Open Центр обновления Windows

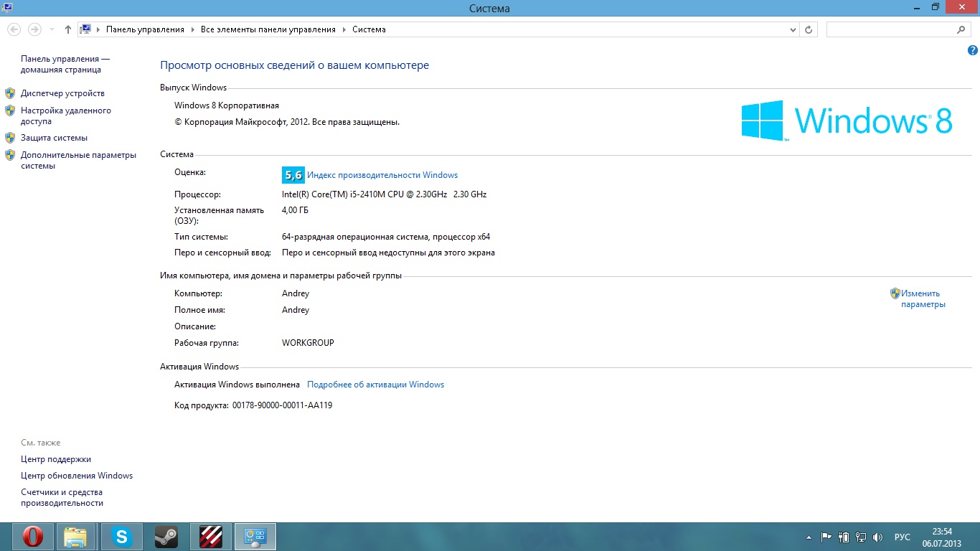[x=77, y=476]
